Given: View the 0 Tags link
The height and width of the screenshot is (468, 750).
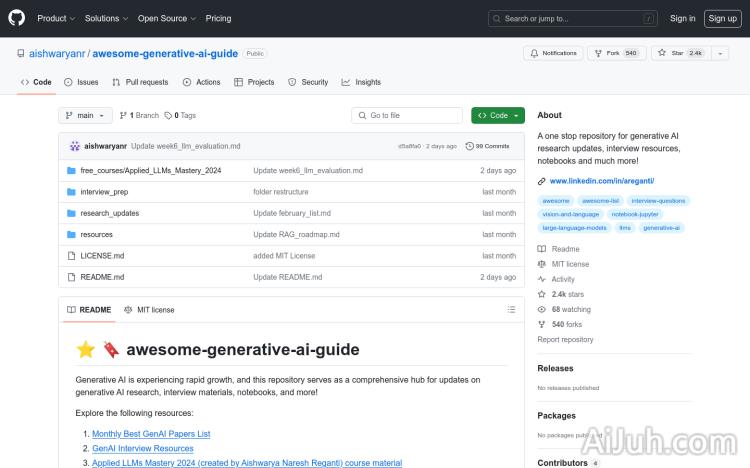Looking at the screenshot, I should click(180, 115).
